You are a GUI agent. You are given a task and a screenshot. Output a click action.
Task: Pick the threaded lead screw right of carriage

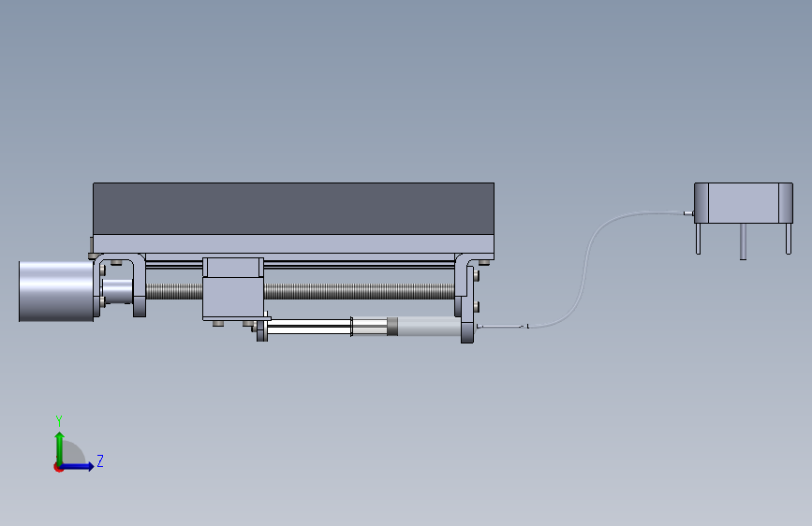click(359, 291)
